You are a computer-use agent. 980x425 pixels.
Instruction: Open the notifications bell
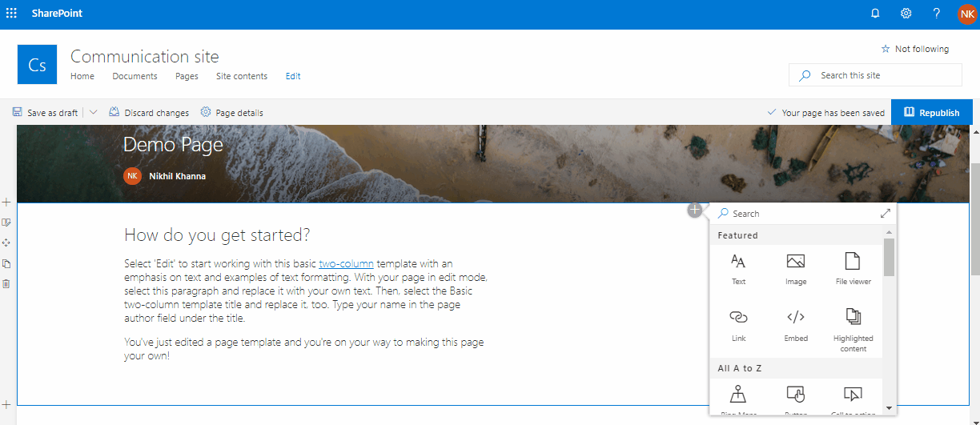pyautogui.click(x=875, y=14)
